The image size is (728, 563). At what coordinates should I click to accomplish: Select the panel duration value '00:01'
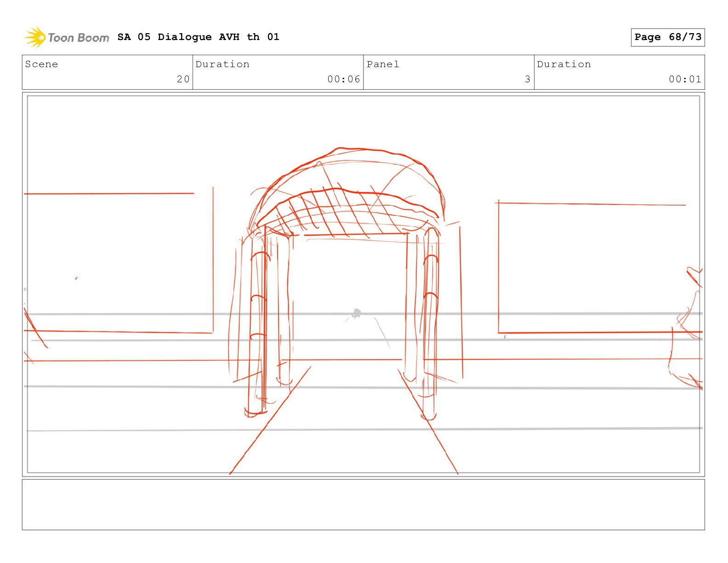click(x=685, y=79)
